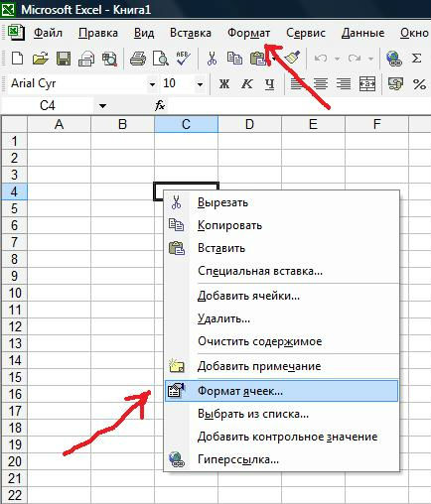The height and width of the screenshot is (504, 431).
Task: Align text left toolbar icon
Action: [x=297, y=83]
